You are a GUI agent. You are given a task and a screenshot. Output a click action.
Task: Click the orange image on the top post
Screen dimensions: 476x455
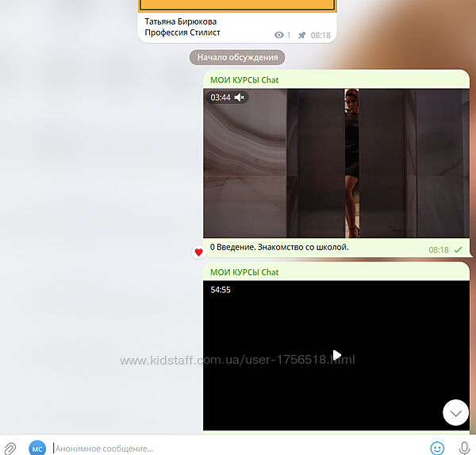coord(236,5)
